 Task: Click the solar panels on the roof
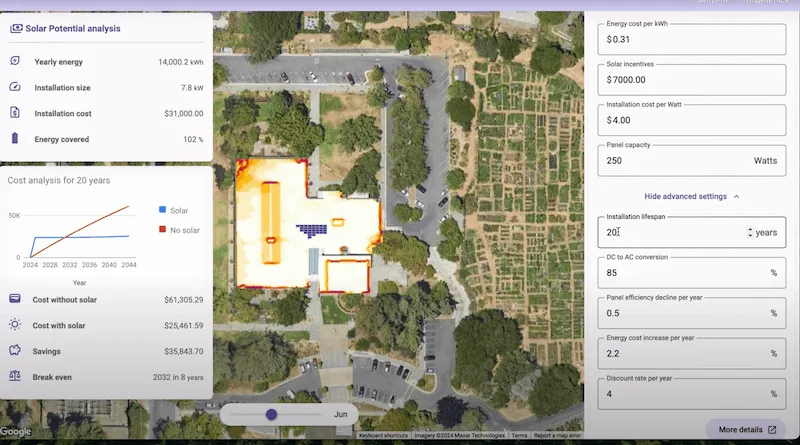click(312, 230)
